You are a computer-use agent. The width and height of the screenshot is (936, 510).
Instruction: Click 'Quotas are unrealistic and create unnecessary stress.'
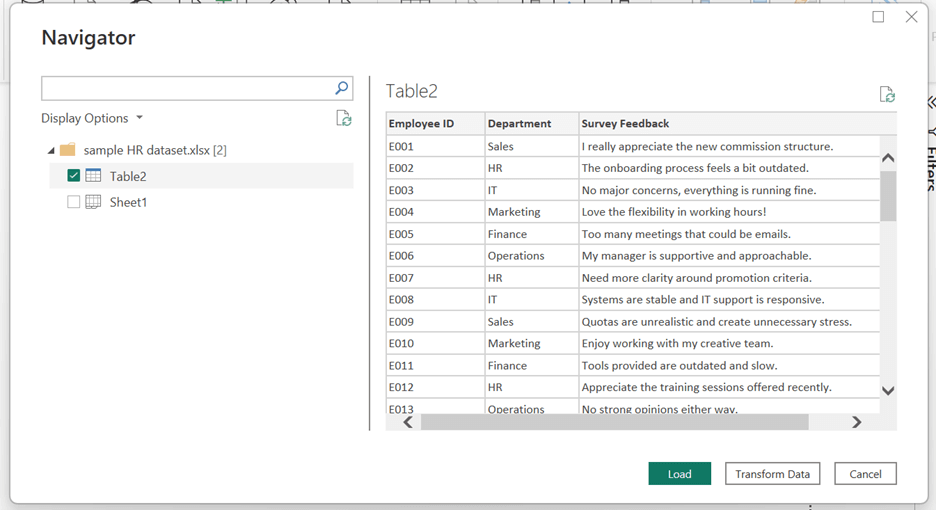(x=717, y=321)
